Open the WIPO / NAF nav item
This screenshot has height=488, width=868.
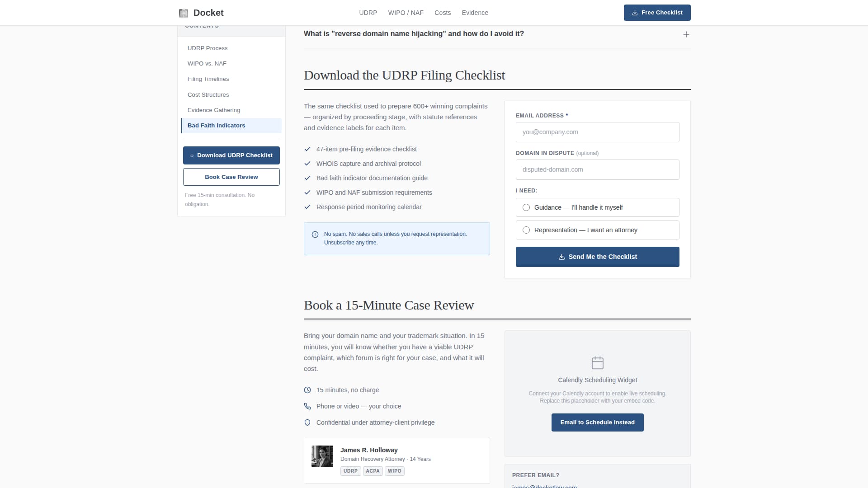[406, 13]
